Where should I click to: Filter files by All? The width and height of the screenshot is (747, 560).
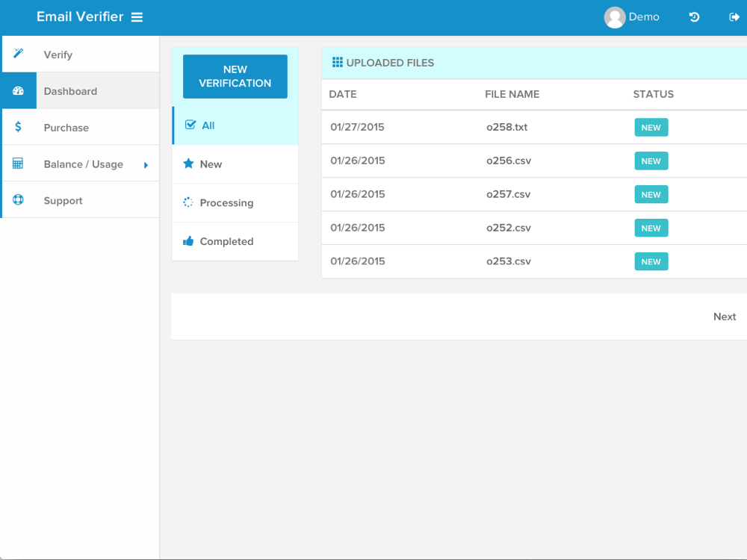click(x=235, y=125)
